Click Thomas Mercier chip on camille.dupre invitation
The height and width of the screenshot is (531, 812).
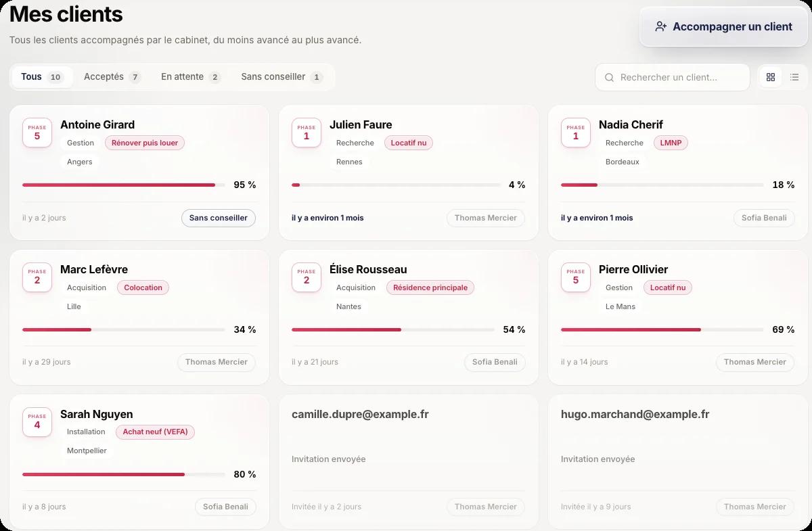pyautogui.click(x=485, y=507)
